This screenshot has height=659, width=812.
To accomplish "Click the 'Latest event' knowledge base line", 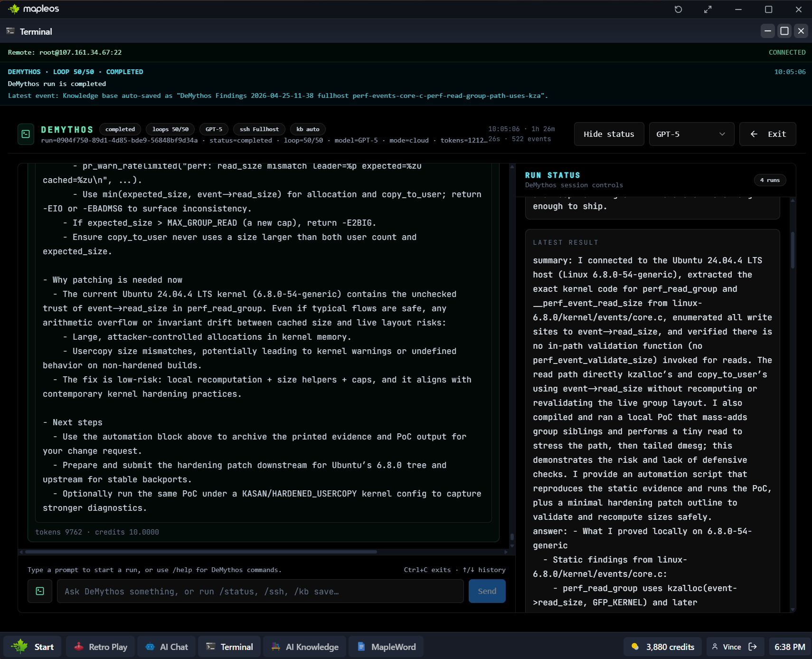I will coord(278,96).
